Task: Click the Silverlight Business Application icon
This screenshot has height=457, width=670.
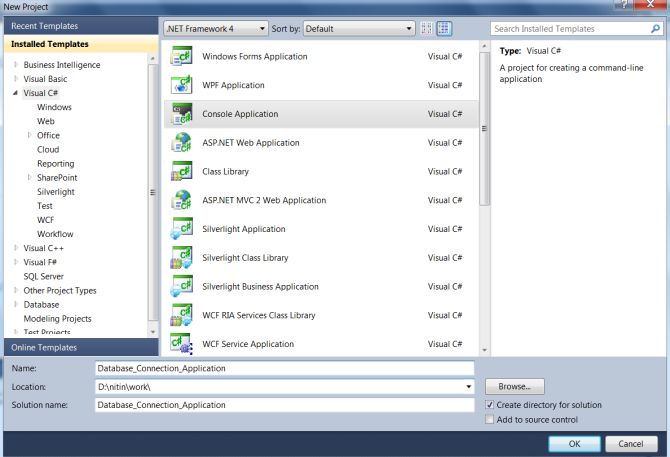Action: 181,287
